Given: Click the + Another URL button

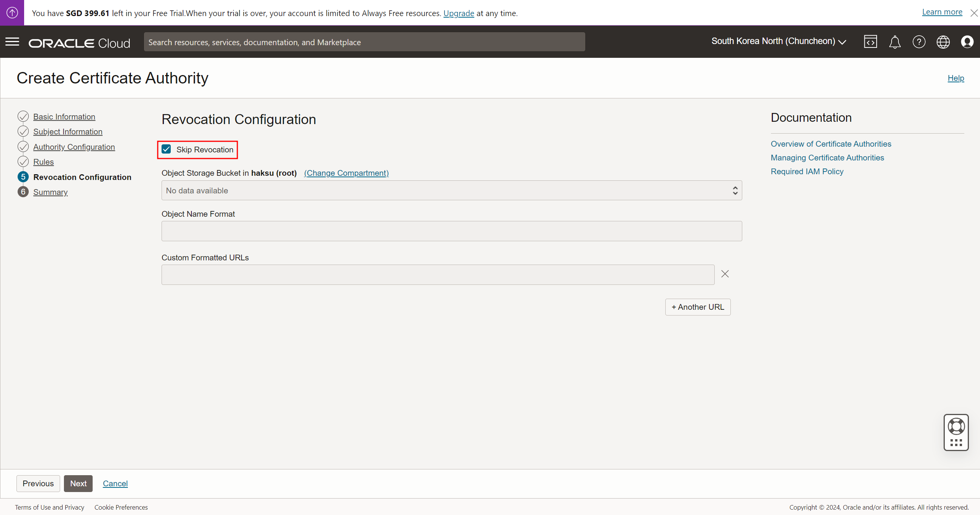Looking at the screenshot, I should [x=697, y=307].
